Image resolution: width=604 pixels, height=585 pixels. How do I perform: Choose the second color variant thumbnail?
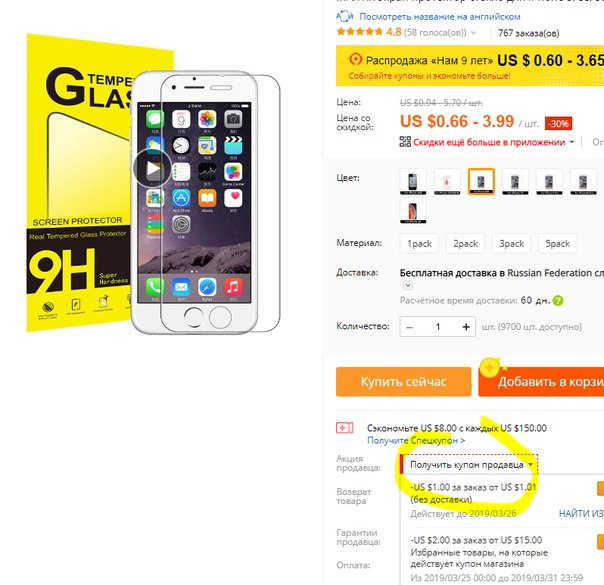pyautogui.click(x=447, y=181)
